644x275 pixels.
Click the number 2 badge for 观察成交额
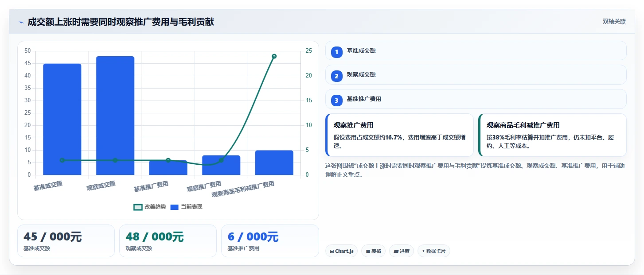(x=336, y=76)
